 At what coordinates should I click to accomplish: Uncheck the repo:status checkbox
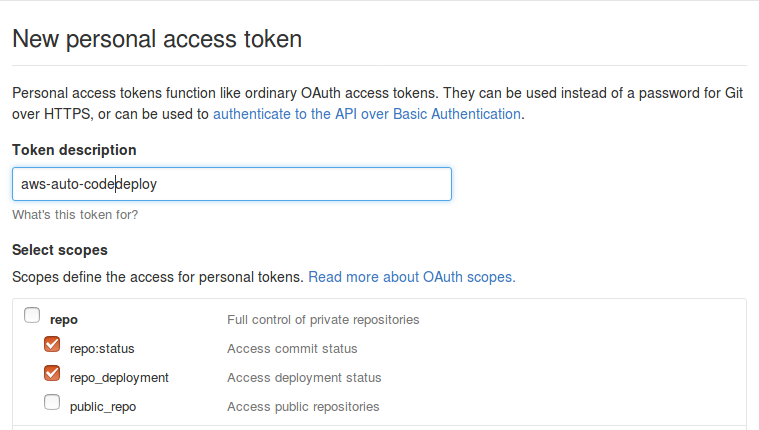52,344
